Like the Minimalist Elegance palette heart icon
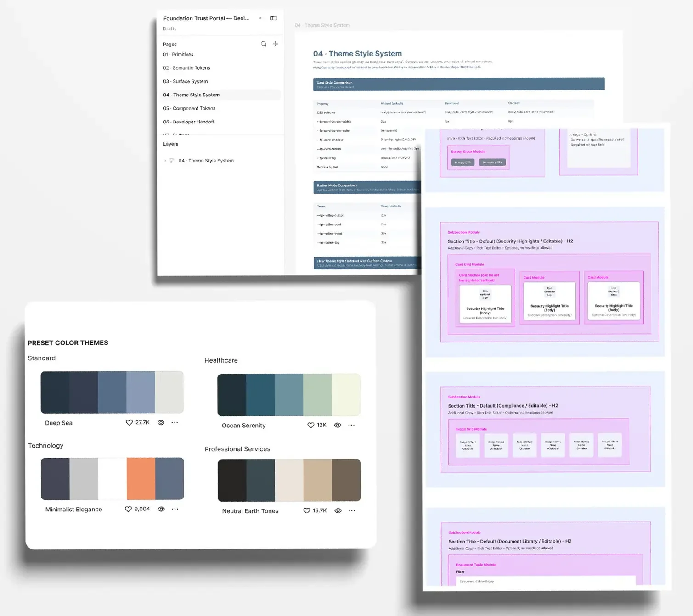The image size is (693, 616). click(x=129, y=510)
